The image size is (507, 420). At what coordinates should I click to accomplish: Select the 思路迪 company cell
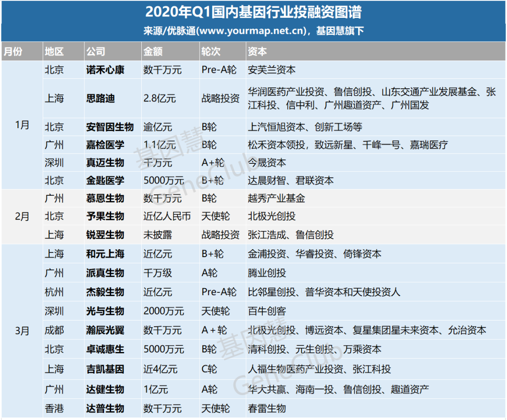point(100,99)
